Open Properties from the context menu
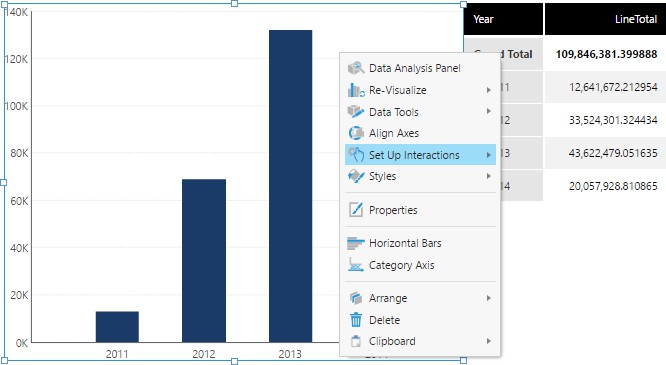The width and height of the screenshot is (666, 365). coord(420,209)
